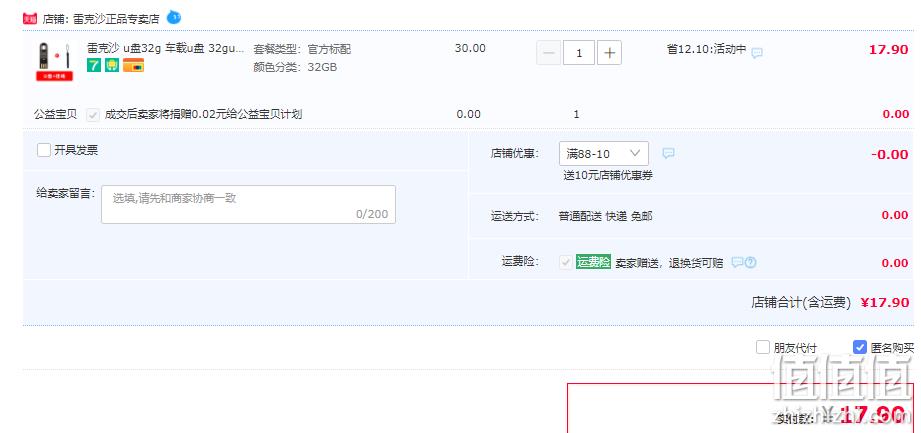Screen dimensions: 921x433
Task: Click comment icon next to 省12.10:活动中
Action: click(758, 53)
